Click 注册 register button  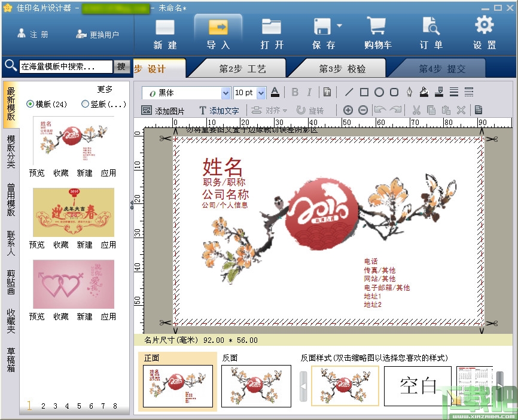33,34
